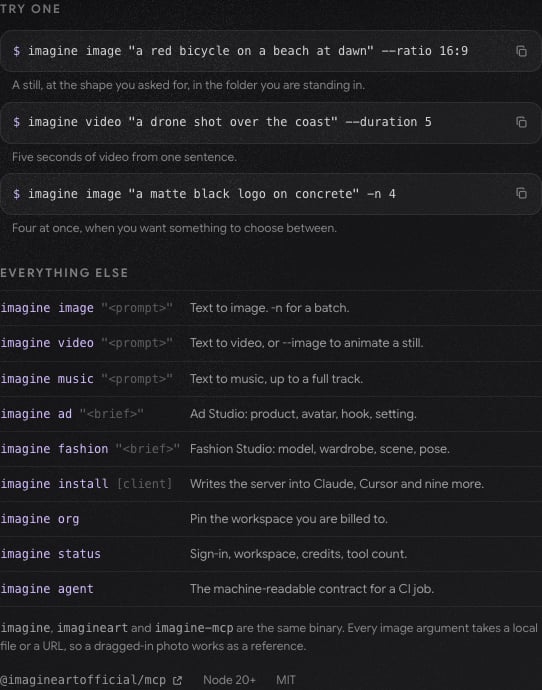Image resolution: width=542 pixels, height=690 pixels.
Task: Click 'Sign-in, workspace, credits, tool count.'
Action: point(298,554)
